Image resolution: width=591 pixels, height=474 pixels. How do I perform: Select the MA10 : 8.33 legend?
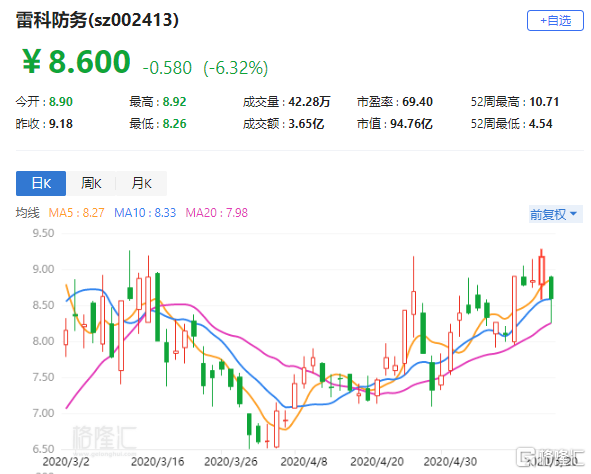[x=145, y=213]
